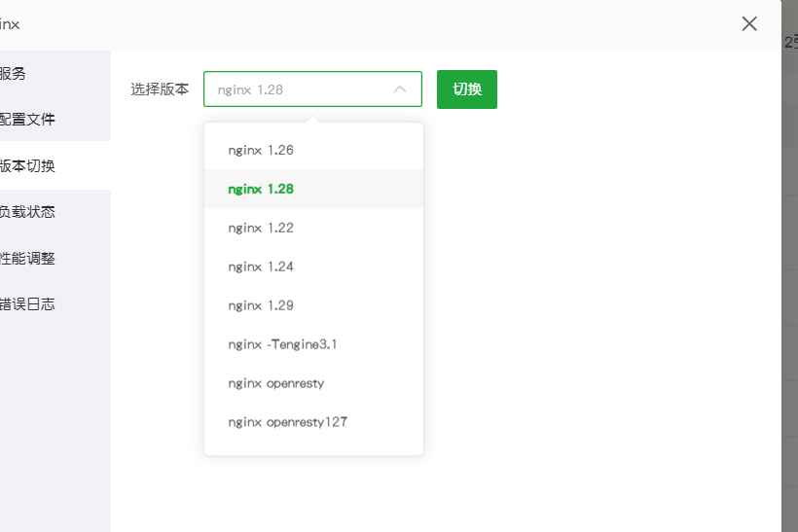Select nginx 1.26 from the list
This screenshot has width=798, height=532.
pos(313,150)
